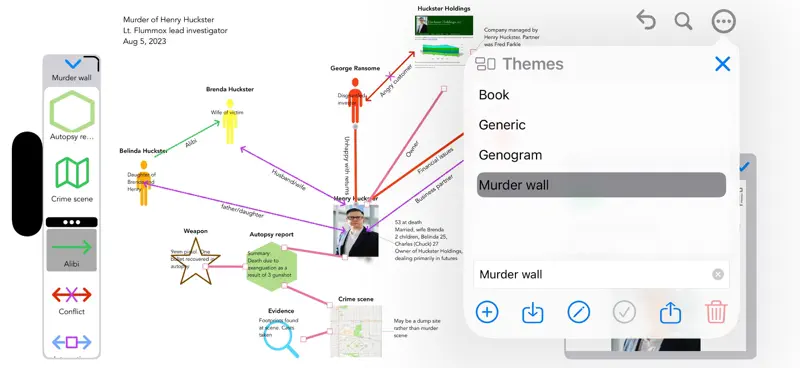
Task: Select the Weapon star shape
Action: (195, 261)
